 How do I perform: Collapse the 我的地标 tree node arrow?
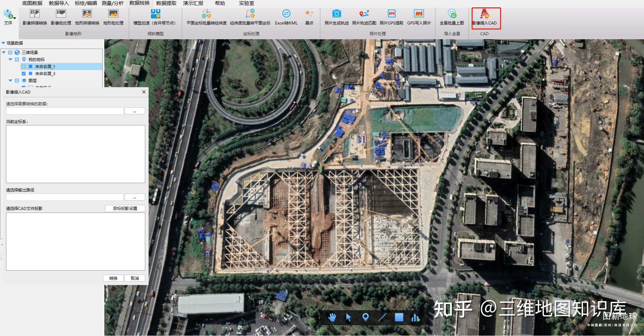pyautogui.click(x=10, y=60)
